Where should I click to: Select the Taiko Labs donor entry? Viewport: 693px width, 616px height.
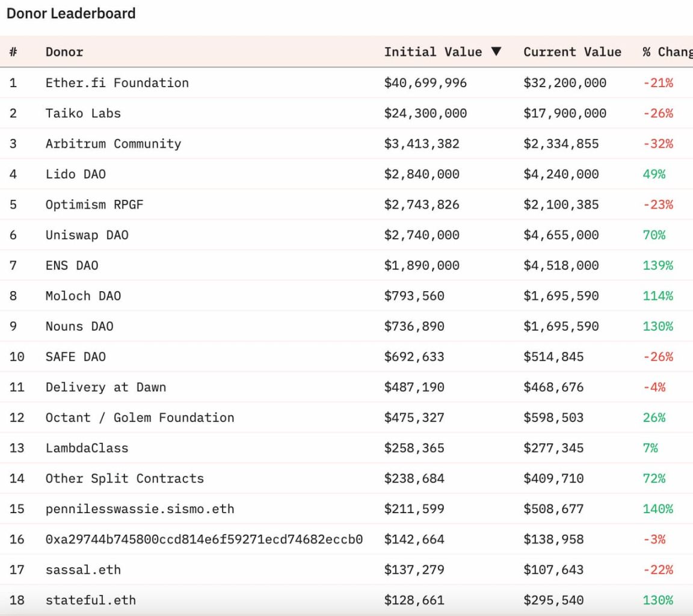pos(83,113)
